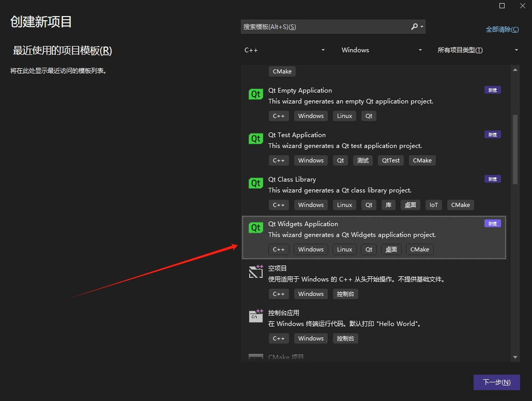532x401 pixels.
Task: Click the Qt Widgets Application description text
Action: pyautogui.click(x=352, y=234)
